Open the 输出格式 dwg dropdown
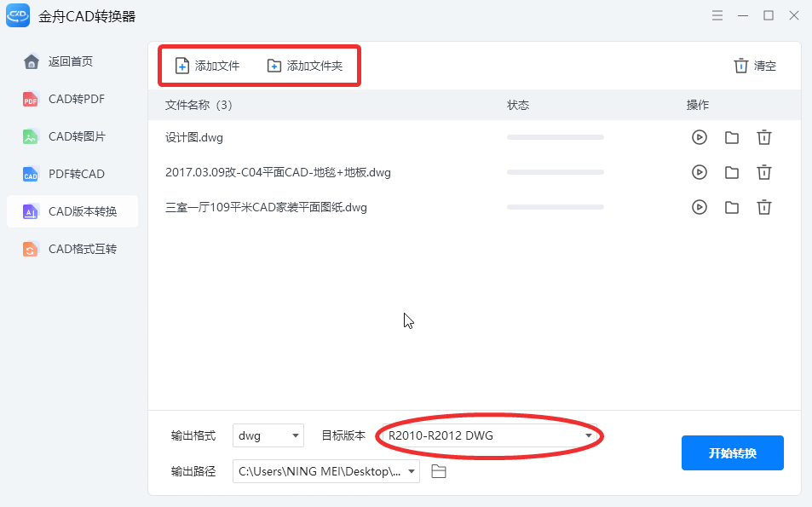812x507 pixels. (x=268, y=435)
